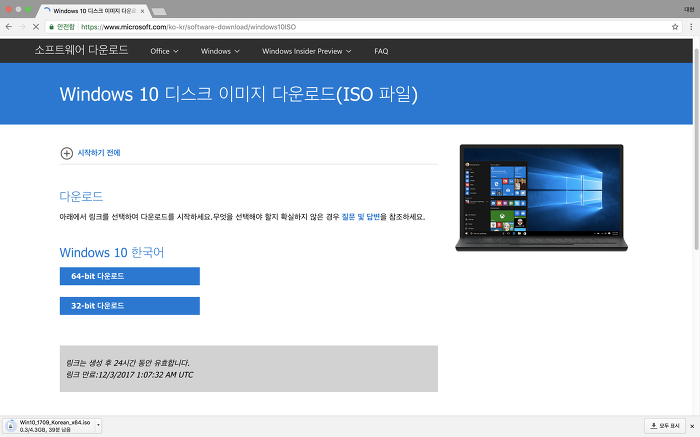Open the Windows dropdown menu
Viewport: 700px width, 437px height.
click(x=220, y=51)
